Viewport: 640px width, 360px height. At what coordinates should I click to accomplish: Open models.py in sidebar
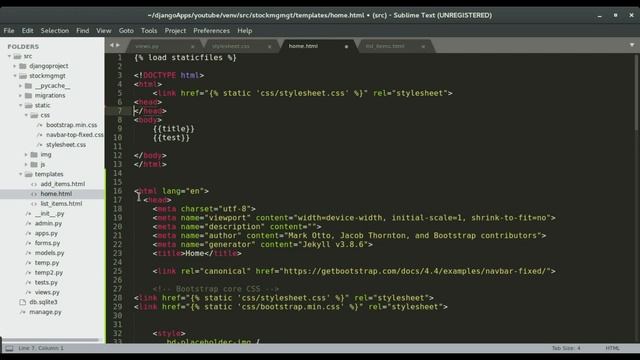49,253
